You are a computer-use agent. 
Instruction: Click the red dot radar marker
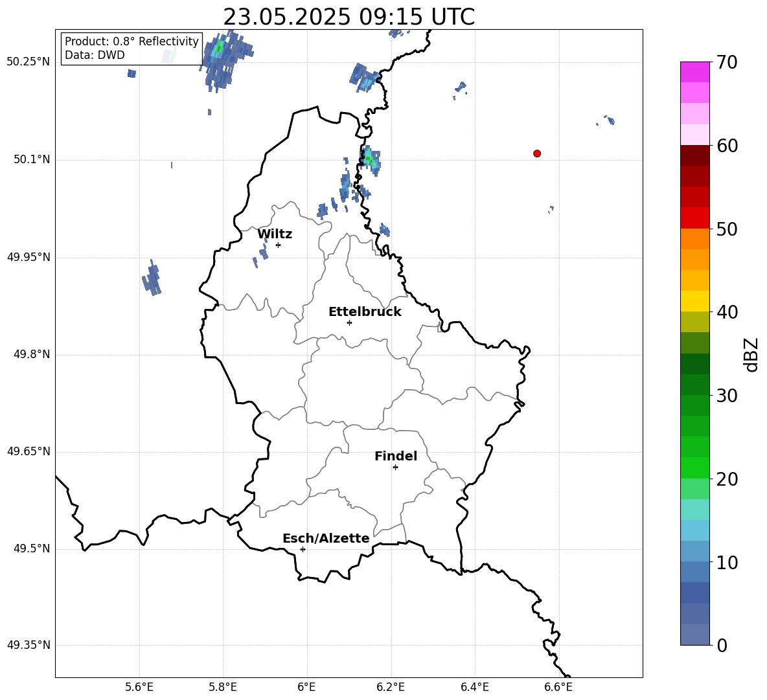click(x=537, y=153)
